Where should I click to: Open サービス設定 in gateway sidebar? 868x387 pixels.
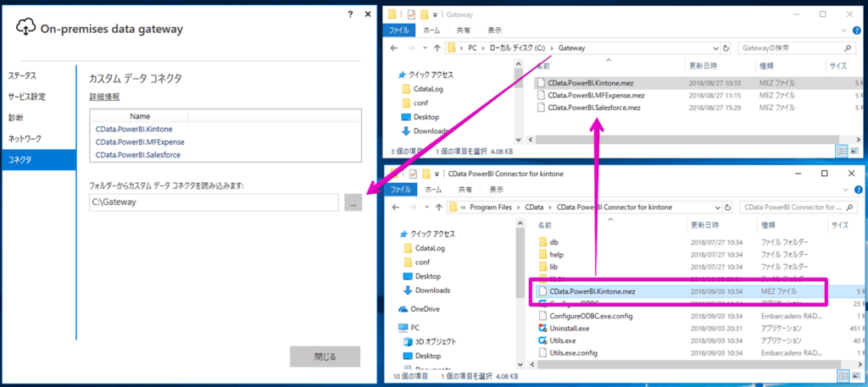[x=27, y=97]
